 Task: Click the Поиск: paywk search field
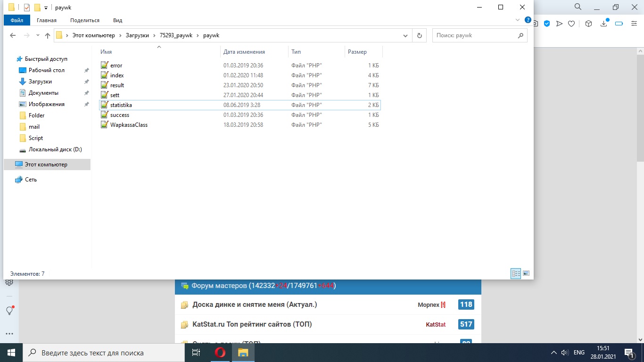tap(475, 35)
